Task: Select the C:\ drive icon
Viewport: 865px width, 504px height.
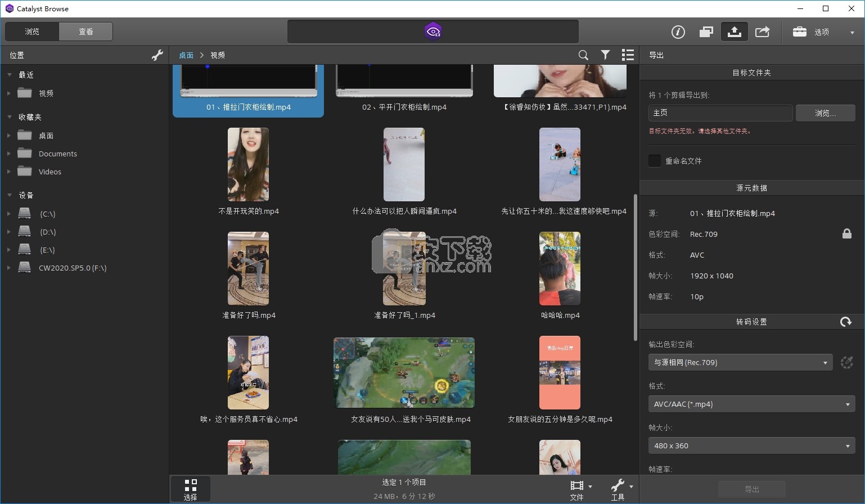Action: tap(24, 214)
